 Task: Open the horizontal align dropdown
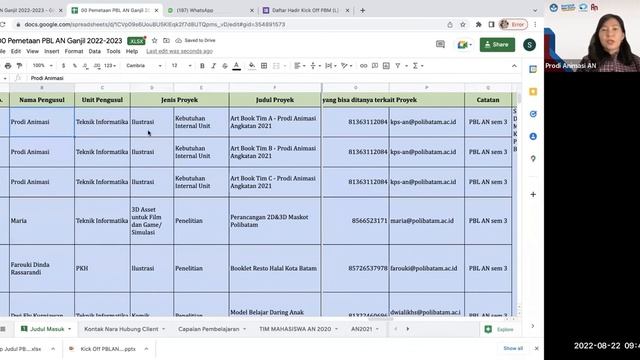(300, 66)
